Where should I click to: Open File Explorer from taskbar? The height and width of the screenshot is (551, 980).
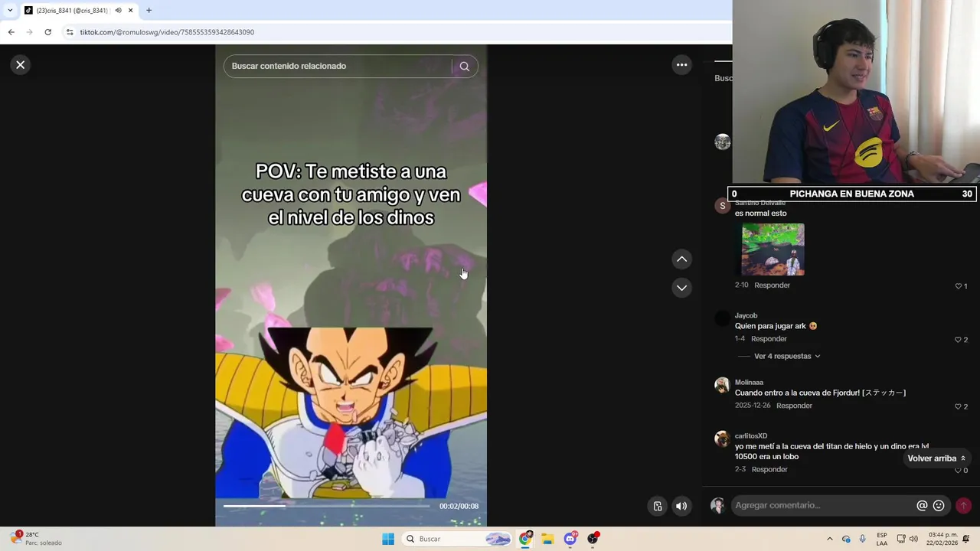[547, 539]
